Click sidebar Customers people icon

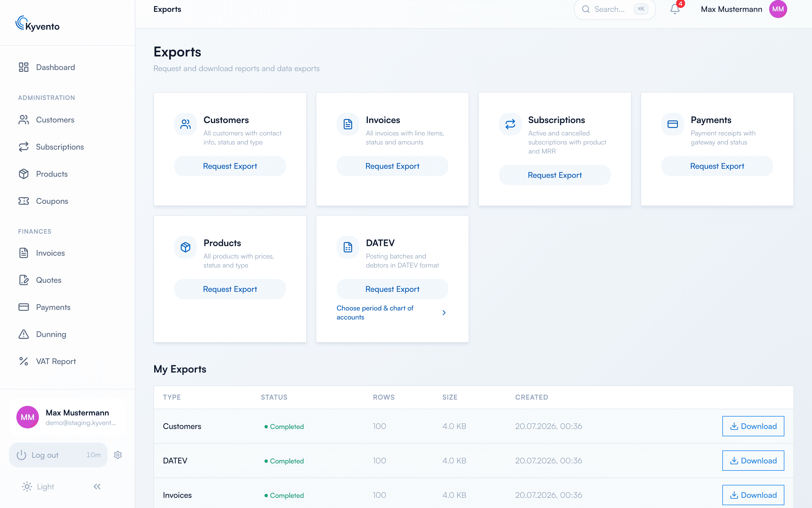[x=23, y=120]
